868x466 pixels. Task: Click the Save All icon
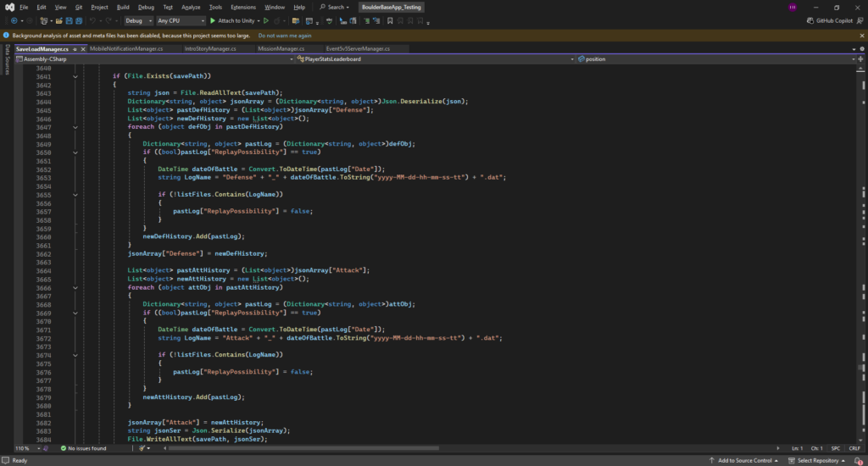[x=79, y=21]
